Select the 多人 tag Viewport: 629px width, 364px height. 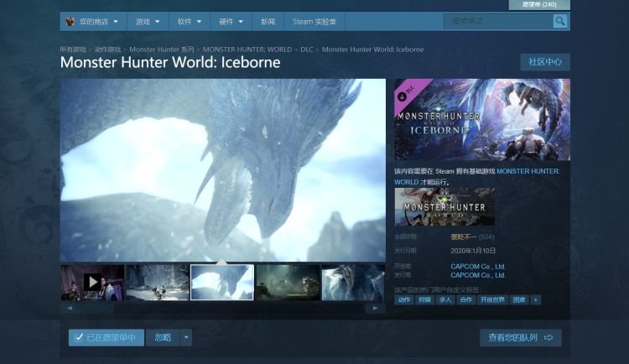pyautogui.click(x=445, y=299)
